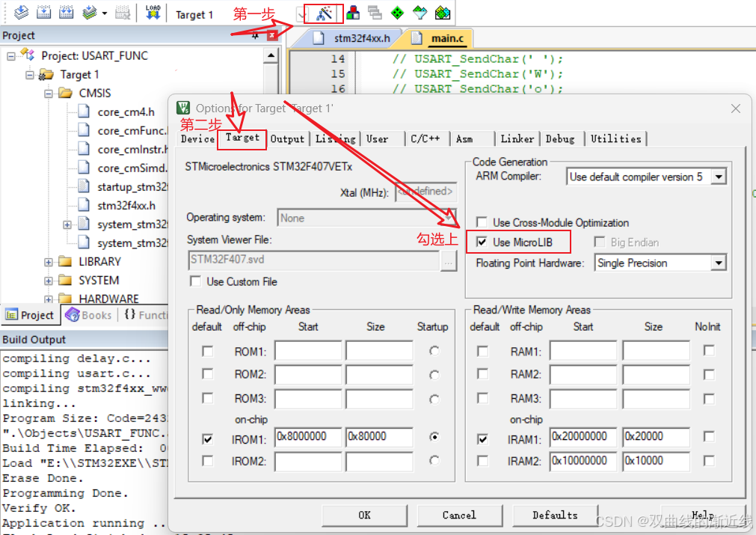Viewport: 756px width, 535px height.
Task: Click the Rebuild all target files icon
Action: [x=66, y=13]
